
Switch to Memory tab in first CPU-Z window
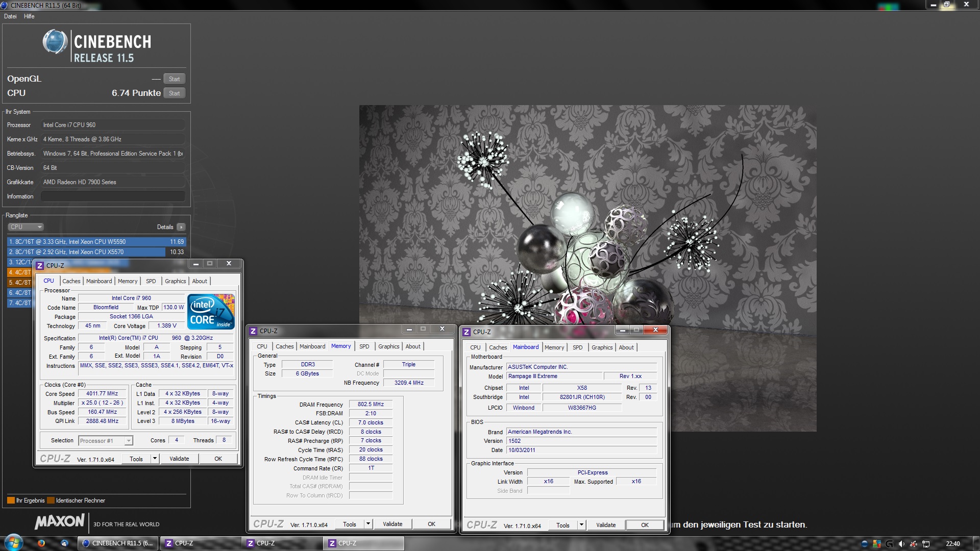coord(128,281)
